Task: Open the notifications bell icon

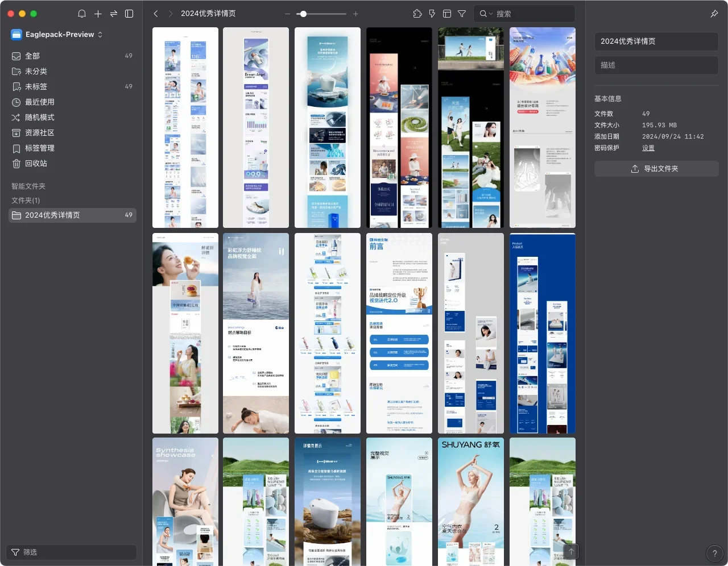Action: [82, 14]
